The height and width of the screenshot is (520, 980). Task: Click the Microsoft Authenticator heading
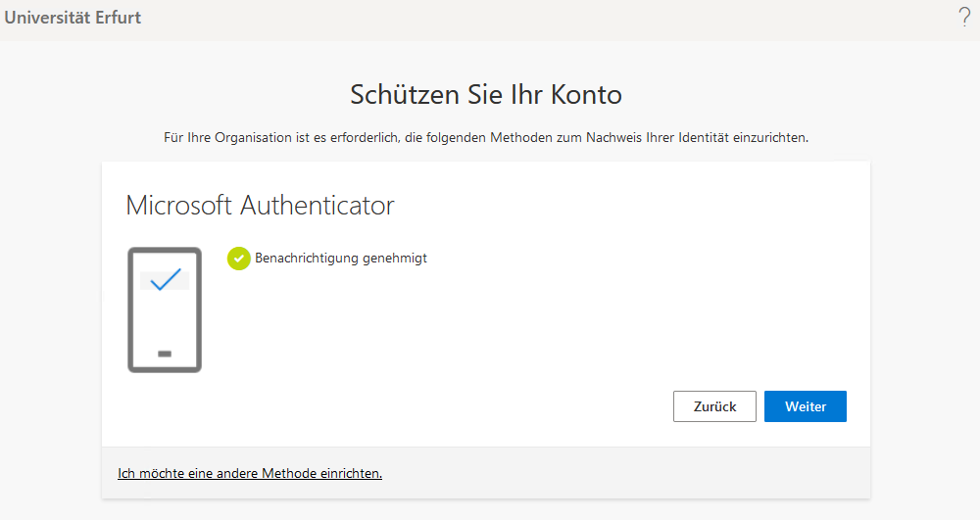click(x=260, y=206)
